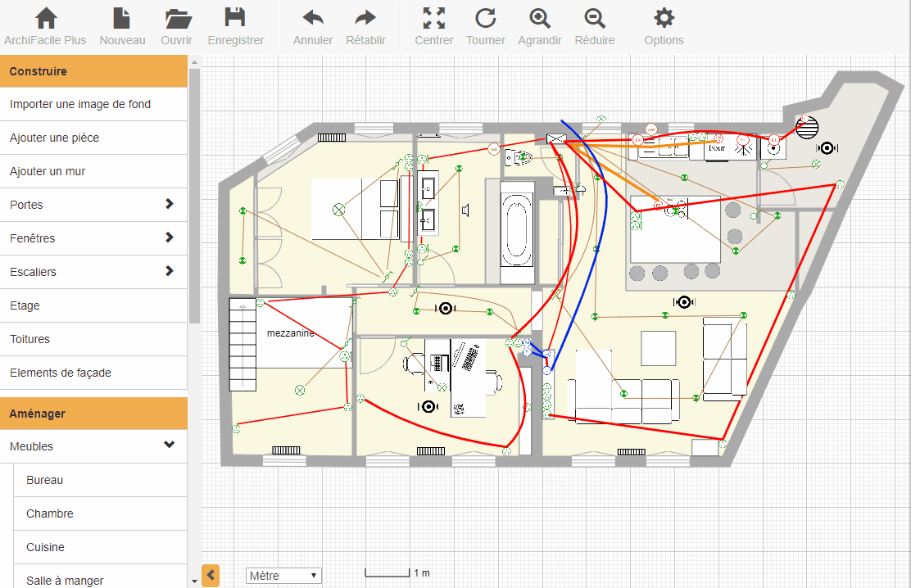This screenshot has height=588, width=911.
Task: Choose Ajouter une pièce
Action: click(x=54, y=138)
